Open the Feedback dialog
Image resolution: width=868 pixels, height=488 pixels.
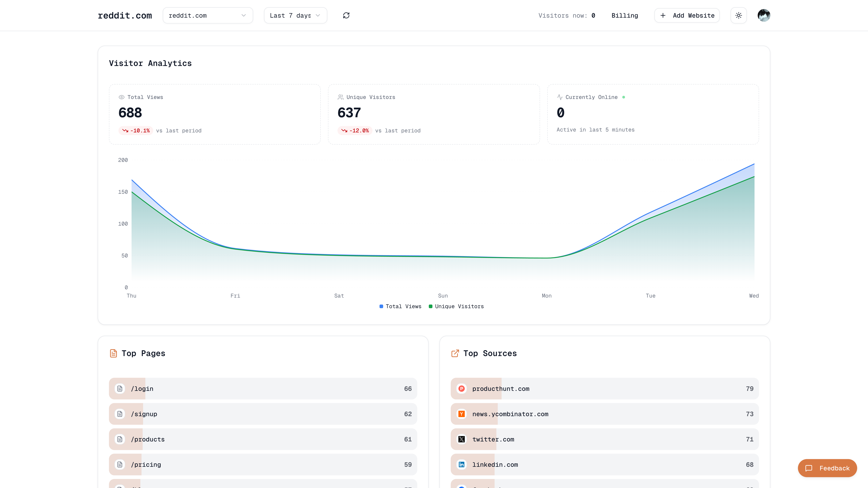click(827, 468)
